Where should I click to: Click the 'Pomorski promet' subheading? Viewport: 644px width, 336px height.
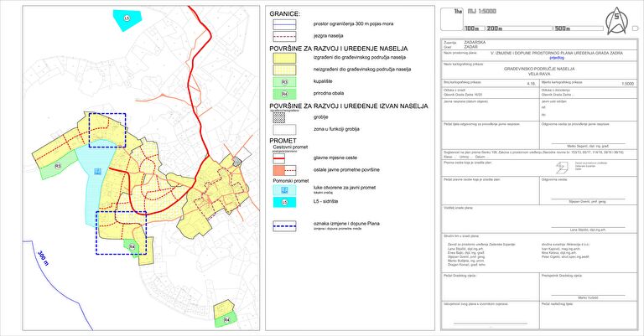(291, 180)
